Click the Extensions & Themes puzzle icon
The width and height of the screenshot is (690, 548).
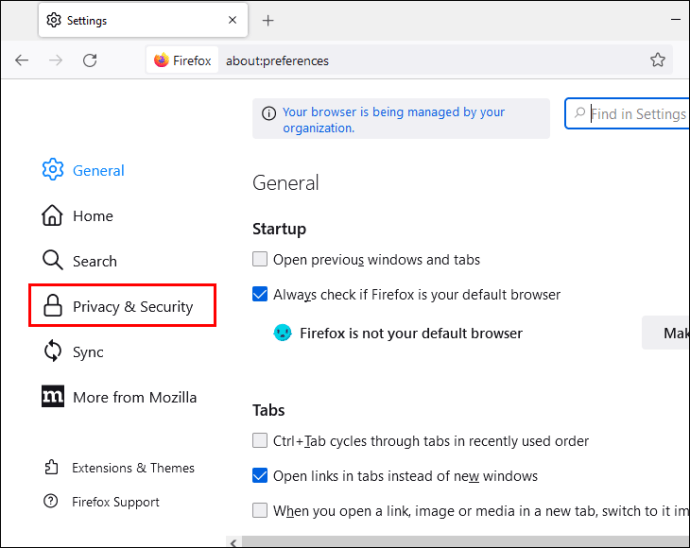point(51,467)
